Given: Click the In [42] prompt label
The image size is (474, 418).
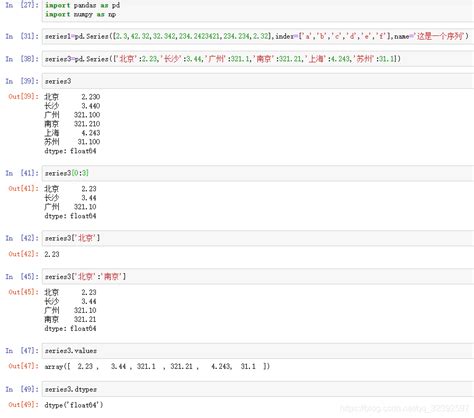Looking at the screenshot, I should pos(22,238).
